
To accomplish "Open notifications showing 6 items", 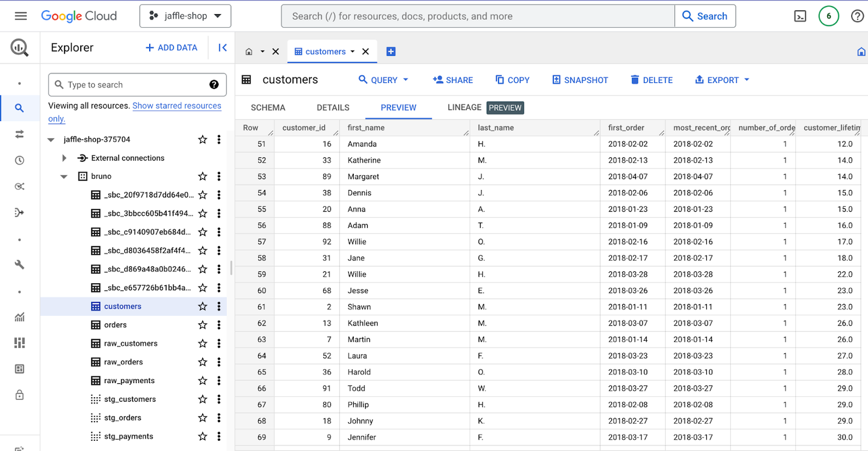I will [x=828, y=16].
